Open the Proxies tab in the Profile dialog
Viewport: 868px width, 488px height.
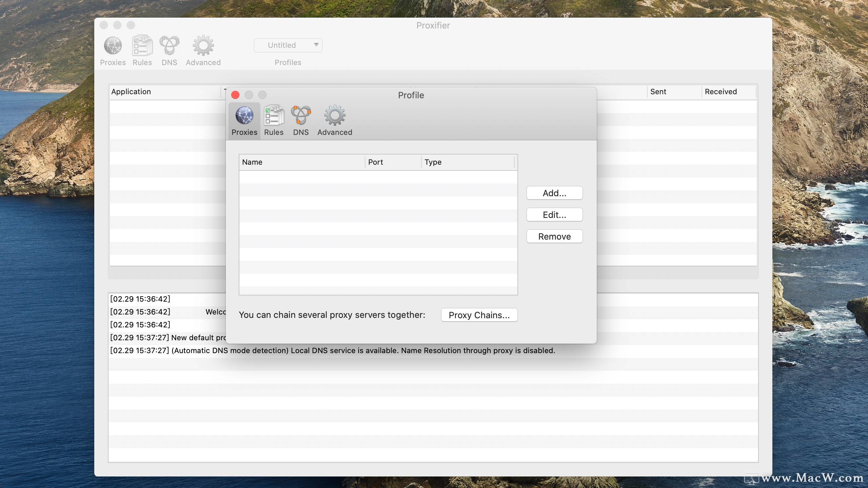click(244, 121)
